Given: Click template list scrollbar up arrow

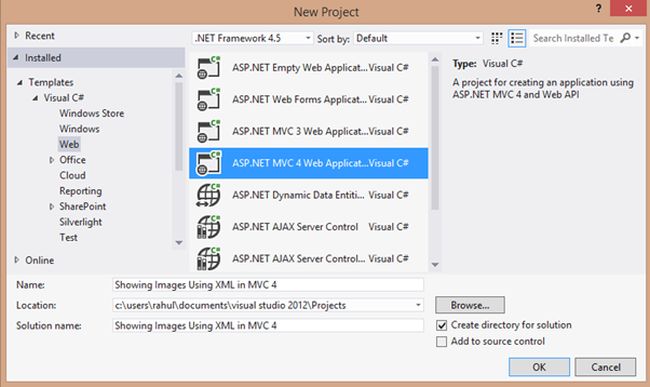Looking at the screenshot, I should pyautogui.click(x=435, y=60).
